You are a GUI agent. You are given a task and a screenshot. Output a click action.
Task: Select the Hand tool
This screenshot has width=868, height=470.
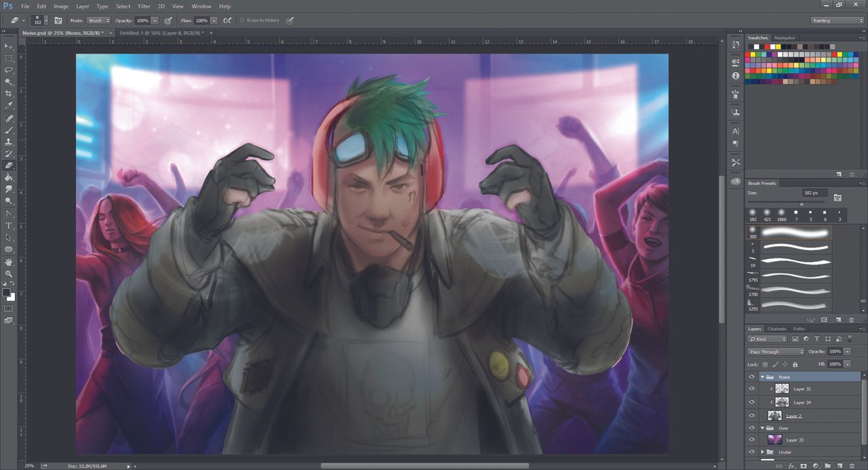pos(9,261)
